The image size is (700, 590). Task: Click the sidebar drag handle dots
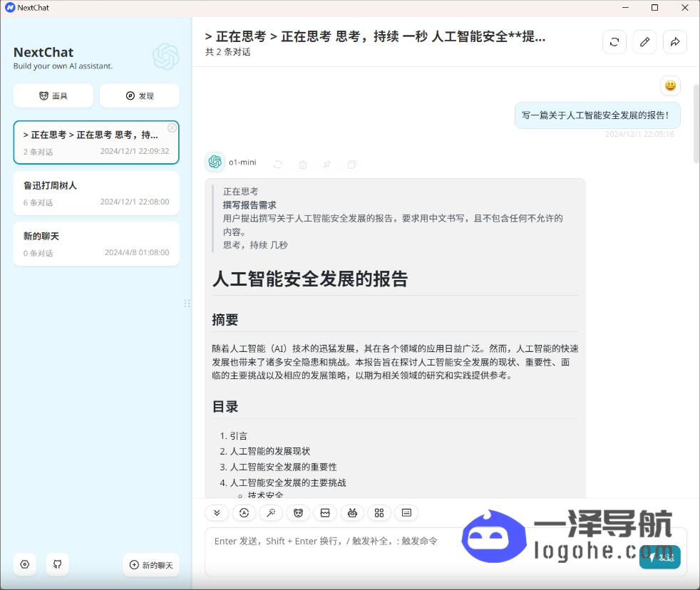coord(187,304)
